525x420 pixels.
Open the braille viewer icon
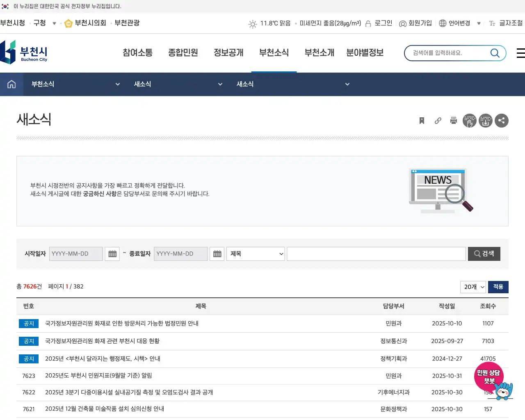tap(470, 120)
